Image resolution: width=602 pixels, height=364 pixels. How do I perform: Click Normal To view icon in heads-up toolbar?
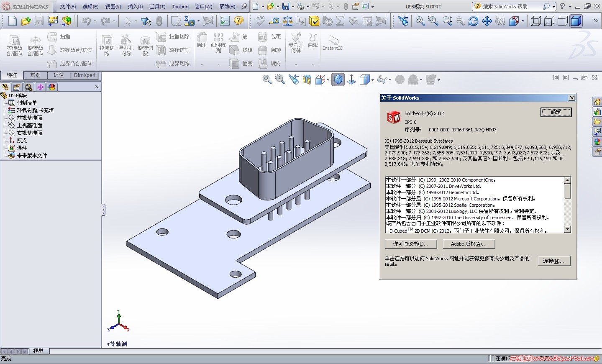tap(351, 79)
